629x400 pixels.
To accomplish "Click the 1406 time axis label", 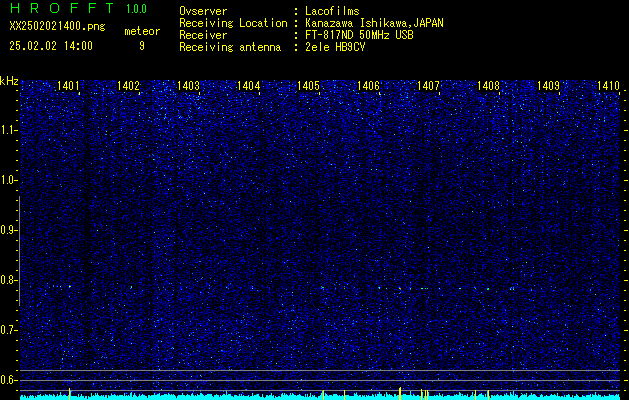I will tap(368, 85).
